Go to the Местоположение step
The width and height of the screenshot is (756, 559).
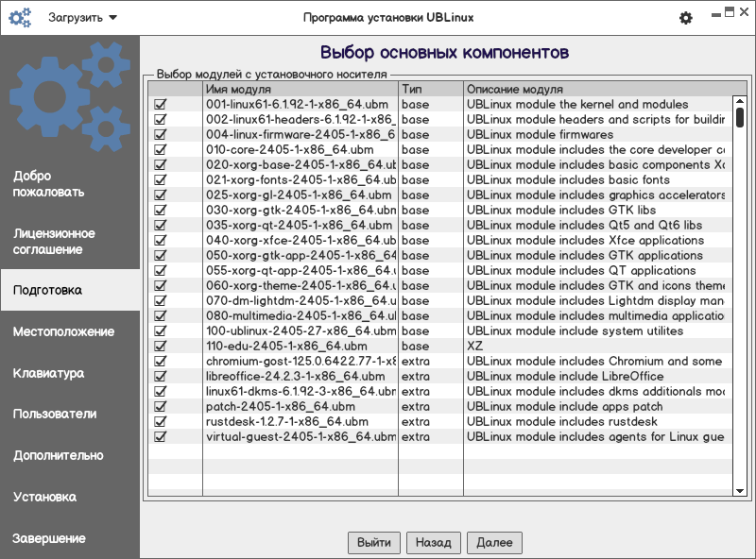pyautogui.click(x=63, y=331)
